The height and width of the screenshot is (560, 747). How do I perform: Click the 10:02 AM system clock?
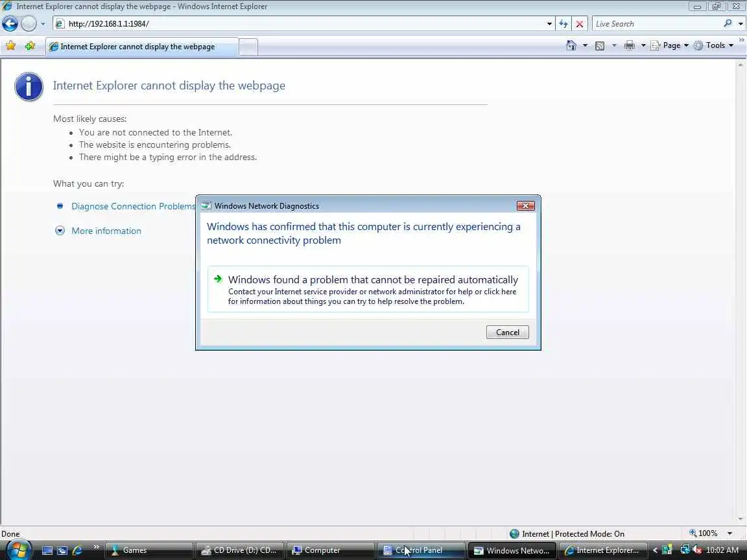pos(722,550)
